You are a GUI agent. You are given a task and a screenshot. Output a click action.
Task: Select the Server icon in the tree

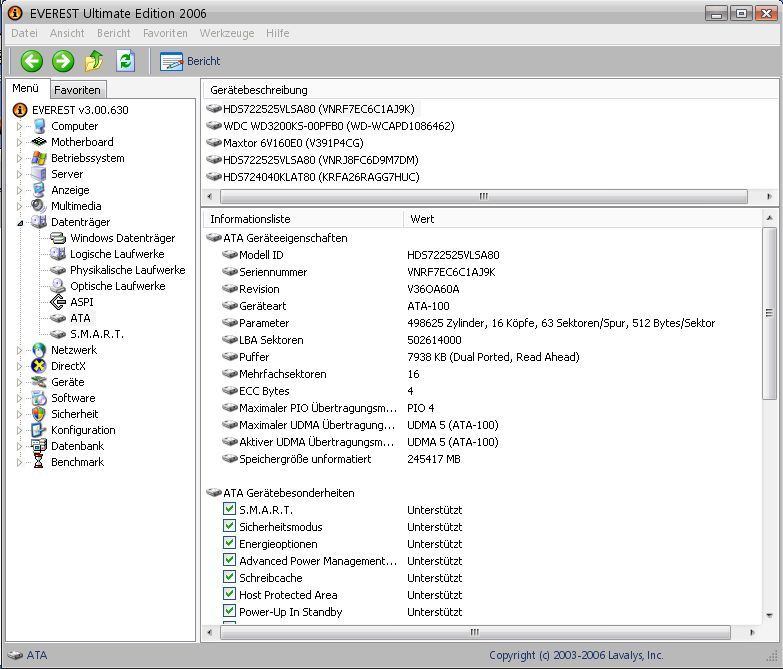39,174
